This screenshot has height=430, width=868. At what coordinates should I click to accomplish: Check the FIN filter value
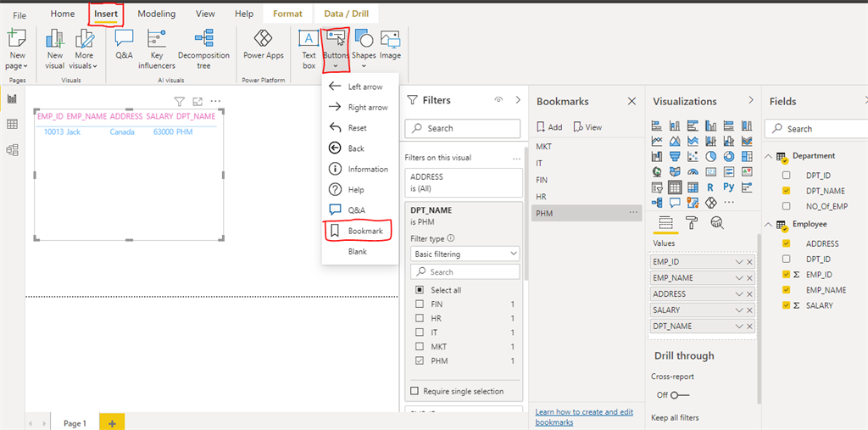click(x=419, y=304)
